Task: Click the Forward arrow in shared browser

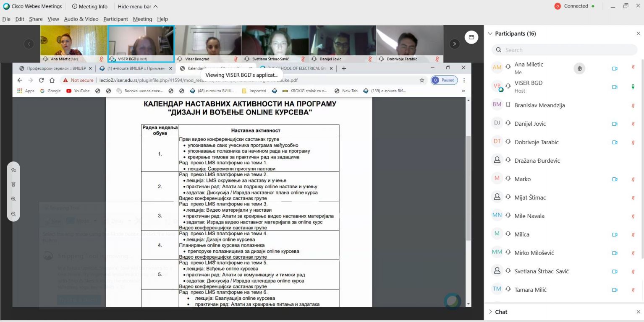Action: point(31,80)
